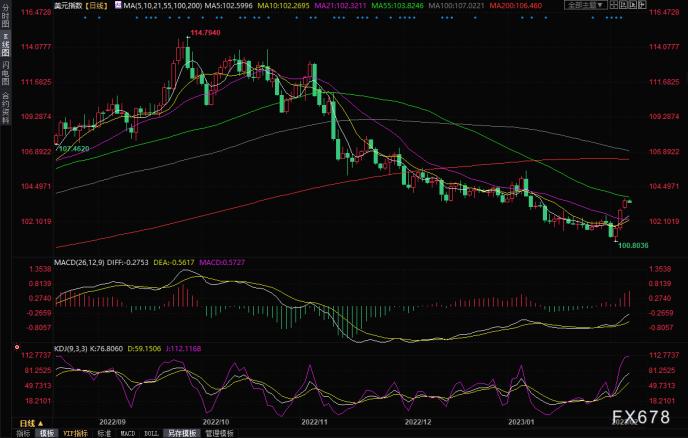
Task: Click the DIFF:-0.2753 value
Action: [129, 262]
